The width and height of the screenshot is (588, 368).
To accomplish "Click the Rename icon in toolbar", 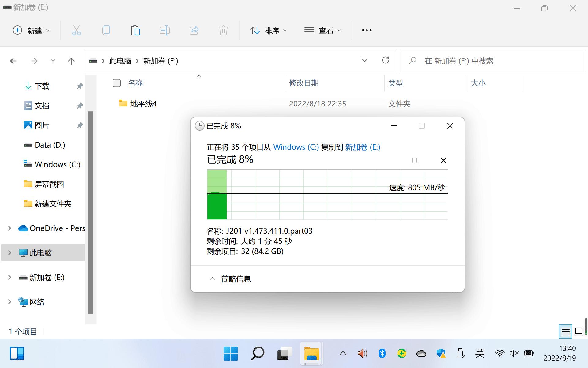I will click(164, 30).
